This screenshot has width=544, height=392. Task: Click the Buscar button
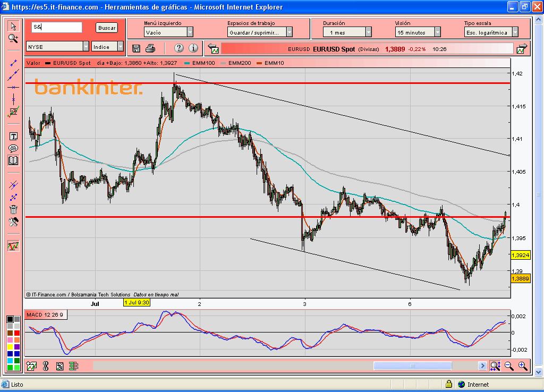point(107,28)
